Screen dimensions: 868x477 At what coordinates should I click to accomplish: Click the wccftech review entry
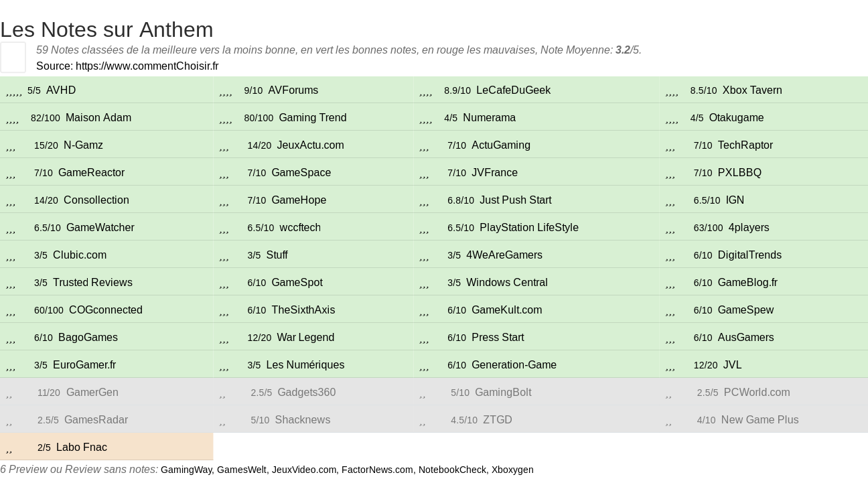(300, 228)
